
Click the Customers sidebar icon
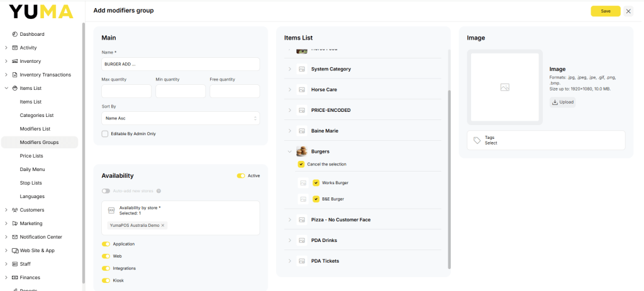(x=15, y=210)
